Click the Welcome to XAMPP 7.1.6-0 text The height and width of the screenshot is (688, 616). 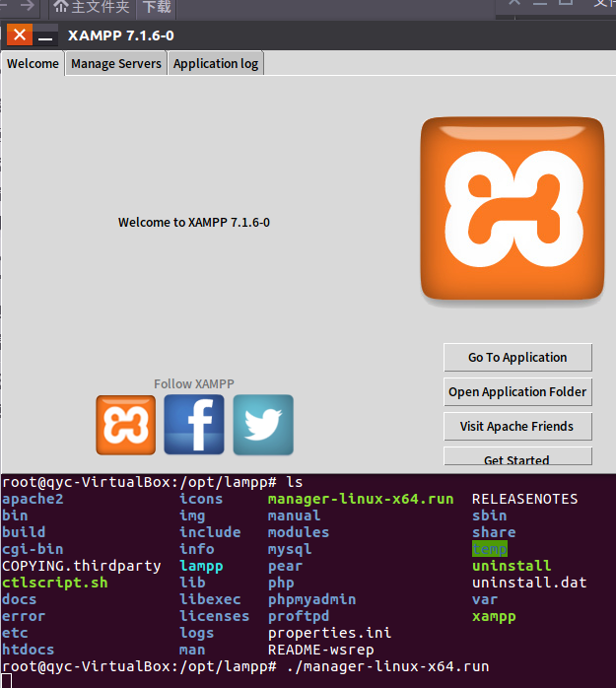pyautogui.click(x=194, y=223)
